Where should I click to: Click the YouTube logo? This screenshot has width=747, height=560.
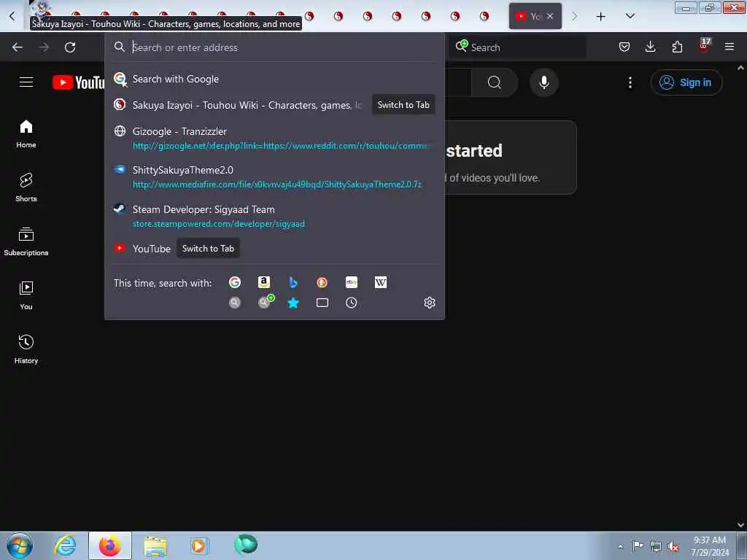(79, 82)
